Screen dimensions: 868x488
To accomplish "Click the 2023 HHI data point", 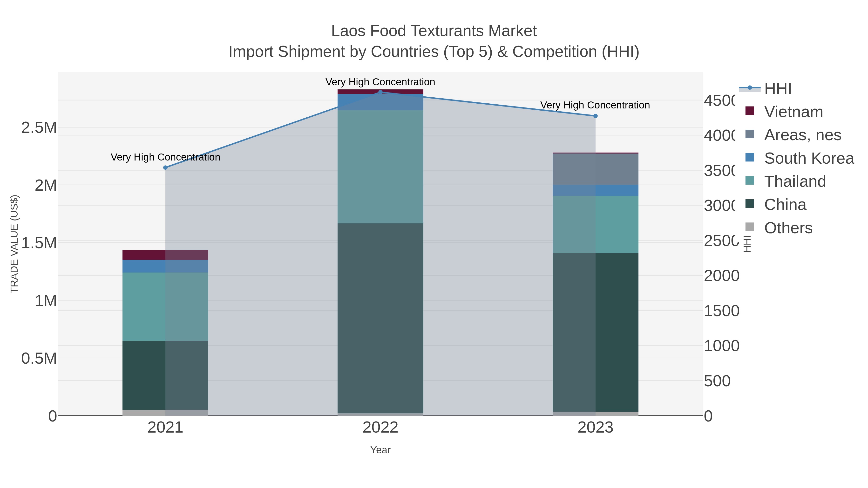I will 595,116.
